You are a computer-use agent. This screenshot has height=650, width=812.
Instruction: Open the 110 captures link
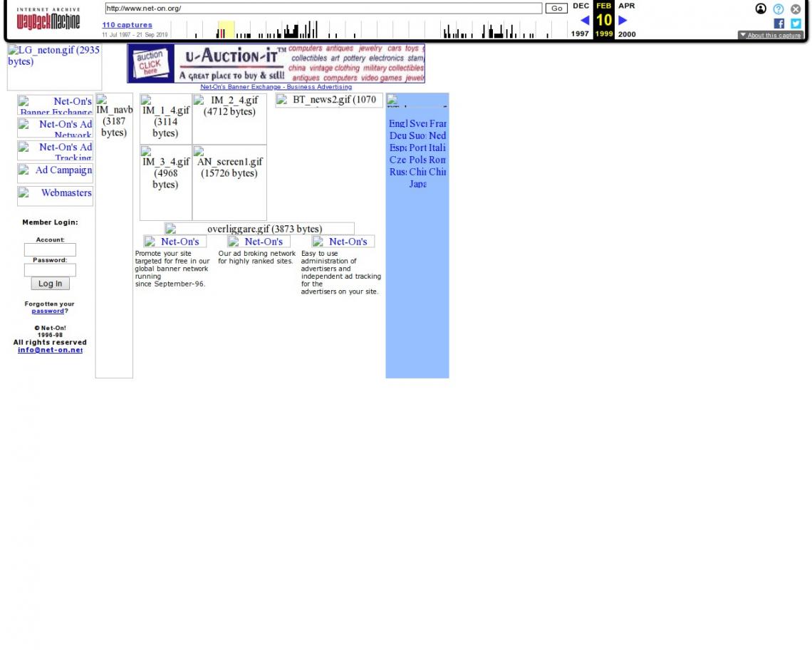(x=127, y=25)
